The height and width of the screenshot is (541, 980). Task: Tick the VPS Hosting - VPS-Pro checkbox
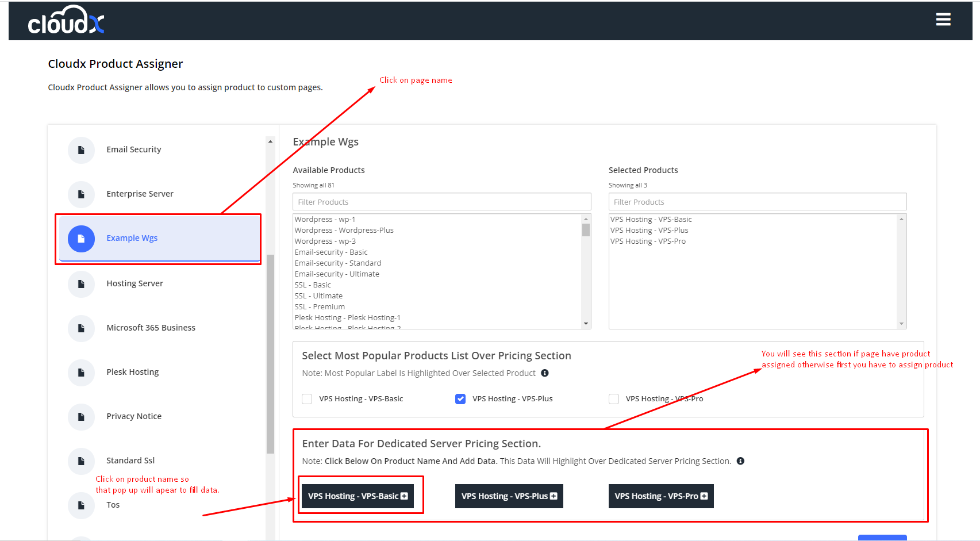click(x=614, y=399)
